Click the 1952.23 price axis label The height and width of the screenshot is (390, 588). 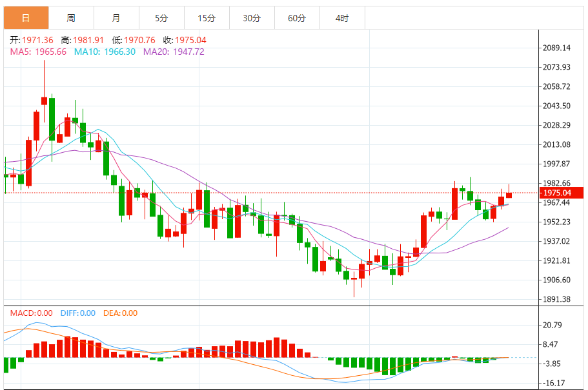coord(556,222)
